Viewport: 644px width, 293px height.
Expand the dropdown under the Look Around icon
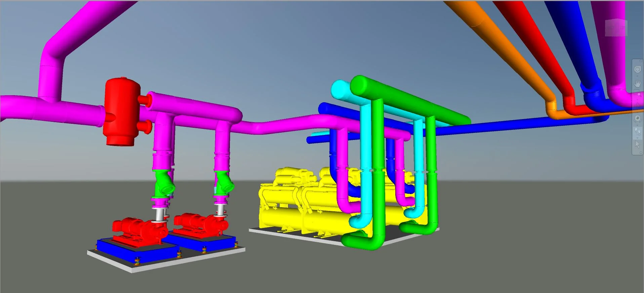(638, 125)
